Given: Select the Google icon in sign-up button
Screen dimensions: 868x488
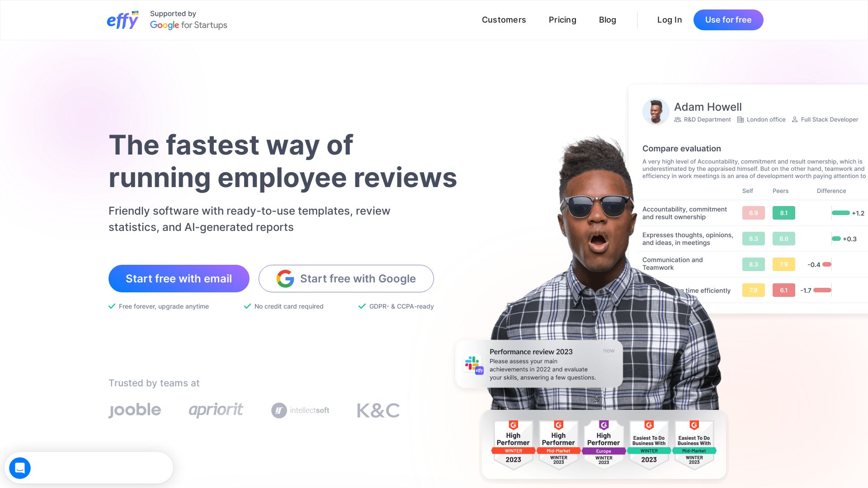Looking at the screenshot, I should (286, 278).
